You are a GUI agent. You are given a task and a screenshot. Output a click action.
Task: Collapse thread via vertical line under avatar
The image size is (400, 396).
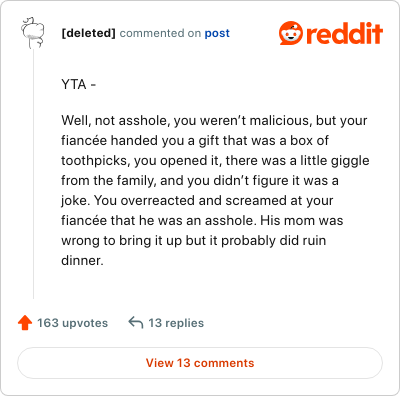click(33, 174)
